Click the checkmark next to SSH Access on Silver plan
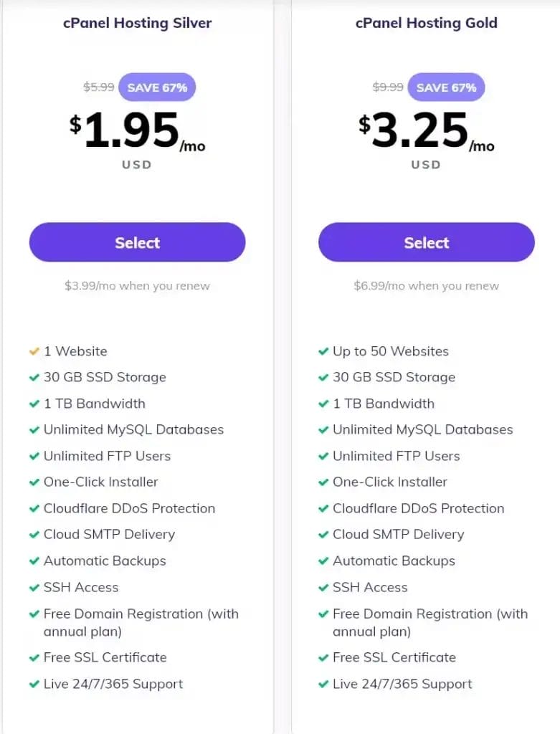560x734 pixels. pyautogui.click(x=34, y=587)
